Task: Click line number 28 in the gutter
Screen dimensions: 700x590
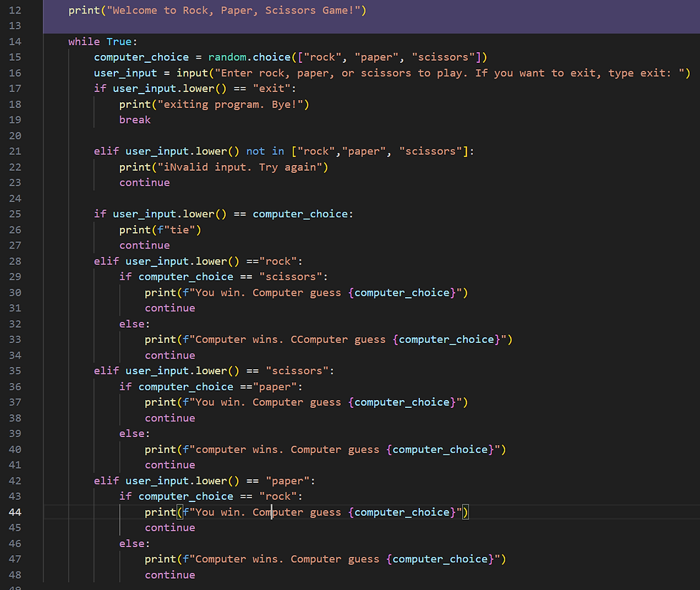Action: point(15,261)
